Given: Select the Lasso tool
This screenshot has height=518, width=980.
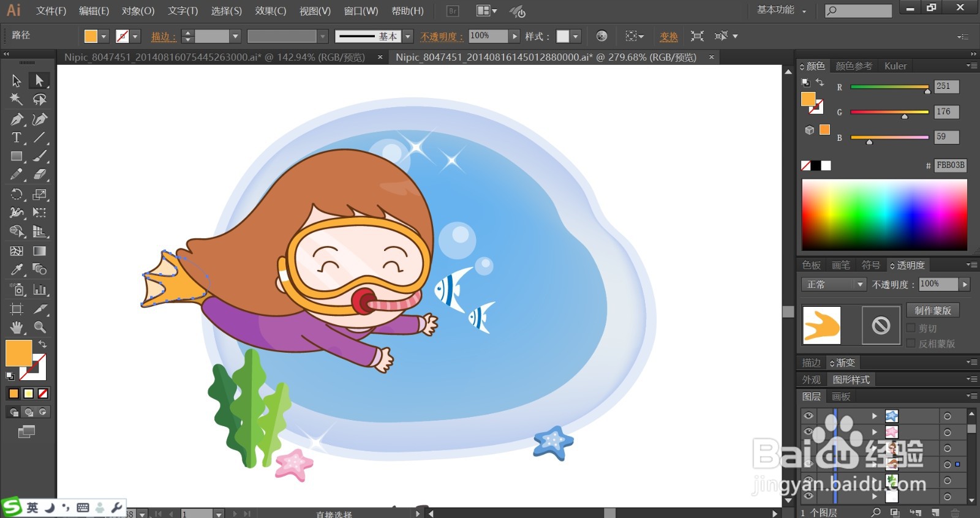Looking at the screenshot, I should tap(39, 99).
